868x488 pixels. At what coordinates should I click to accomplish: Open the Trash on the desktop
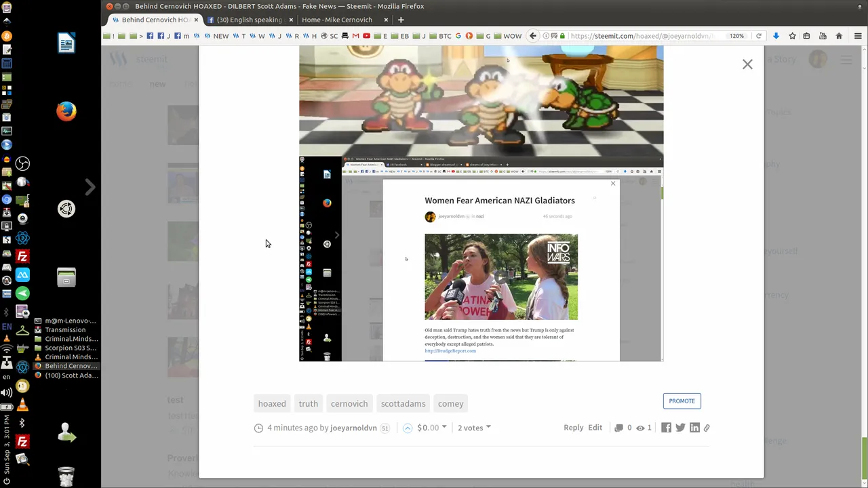pos(66,476)
